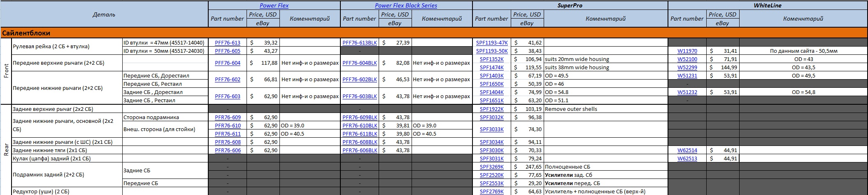Select the 'Remove outer shells' comment cell
868x195 pixels.
pos(605,109)
